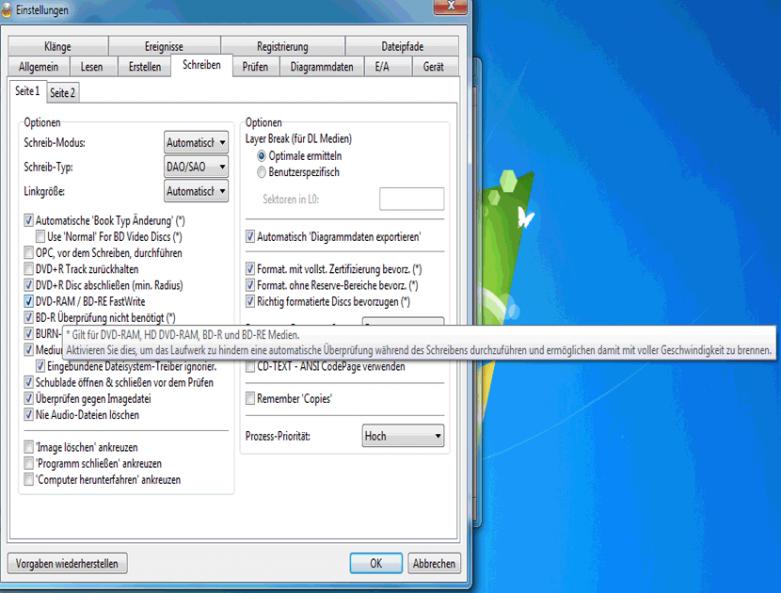Switch to the Seite 2 sub-tab

click(x=63, y=93)
